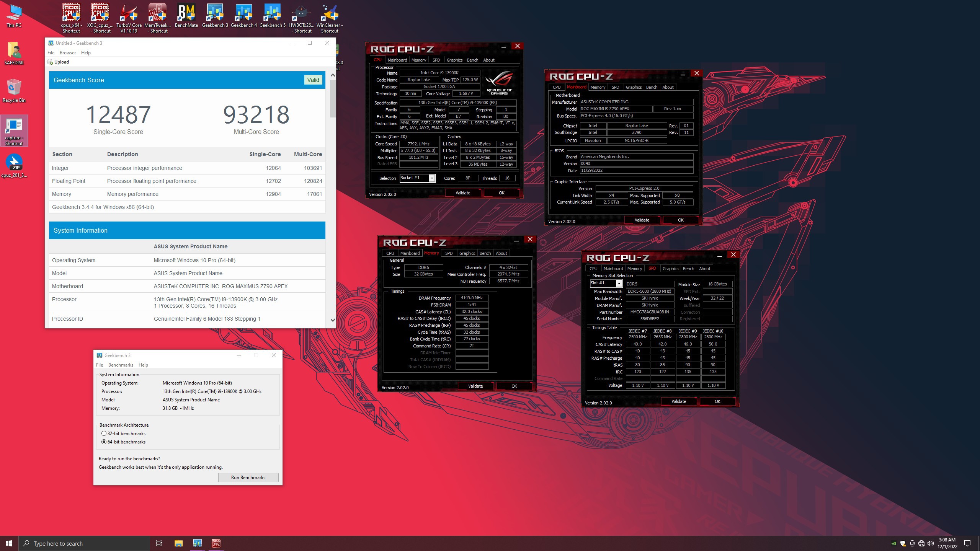This screenshot has height=551, width=980.
Task: Click Single-Core score 12487
Action: point(118,114)
